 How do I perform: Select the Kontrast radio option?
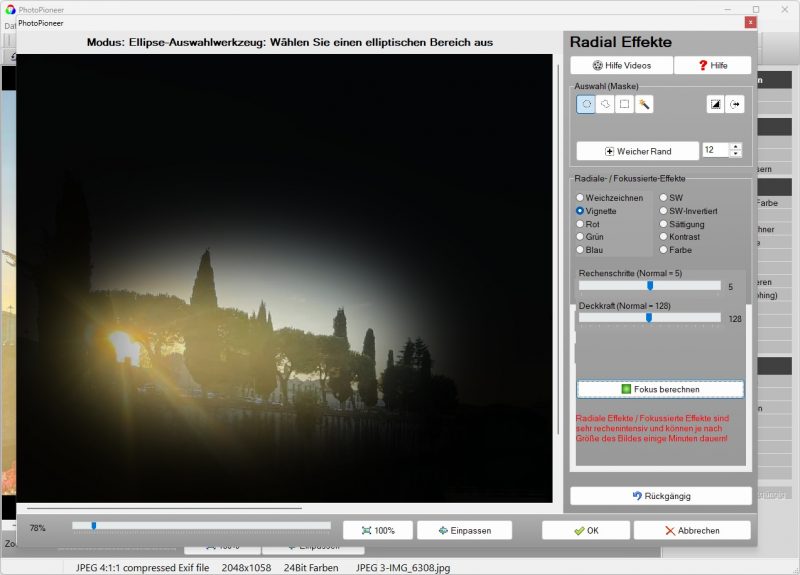click(x=663, y=237)
